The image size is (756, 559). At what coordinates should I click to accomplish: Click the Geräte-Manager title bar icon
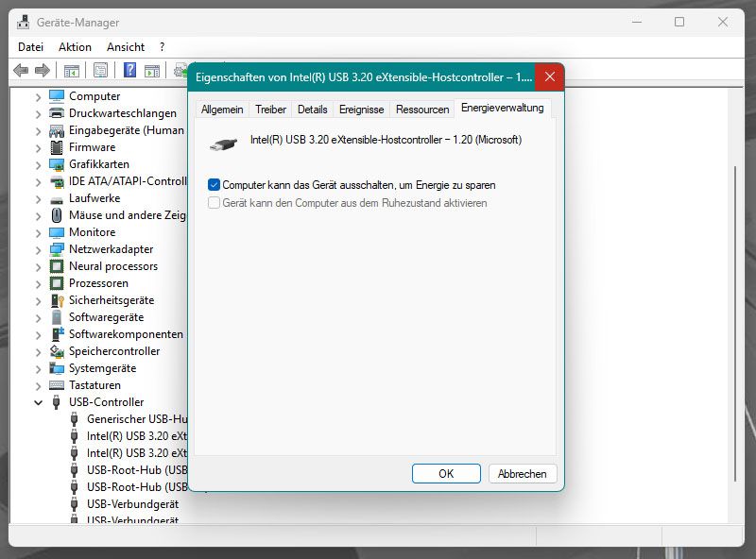(x=23, y=22)
